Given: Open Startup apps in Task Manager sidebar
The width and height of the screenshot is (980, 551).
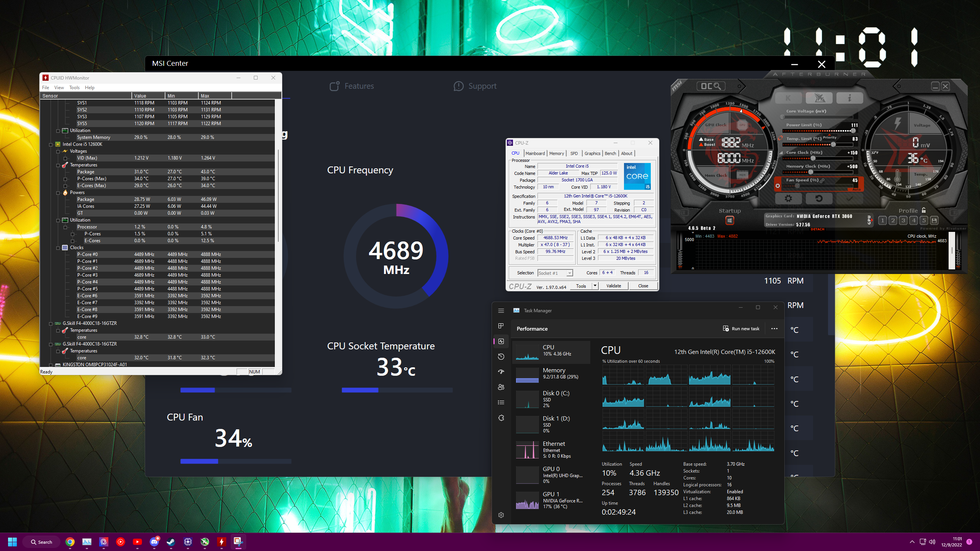Looking at the screenshot, I should pyautogui.click(x=501, y=372).
